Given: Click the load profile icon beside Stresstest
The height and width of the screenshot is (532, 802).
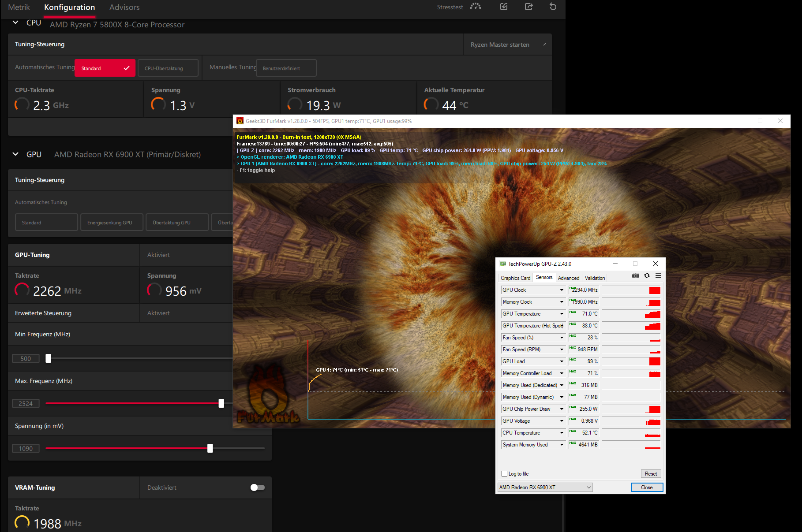Looking at the screenshot, I should [x=504, y=7].
